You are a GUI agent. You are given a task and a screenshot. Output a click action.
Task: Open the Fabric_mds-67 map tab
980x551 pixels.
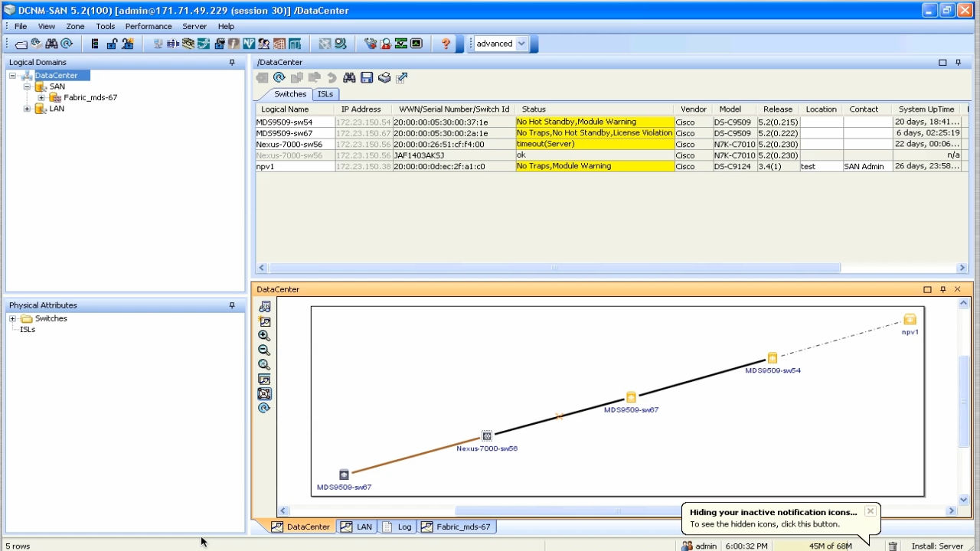tap(456, 527)
